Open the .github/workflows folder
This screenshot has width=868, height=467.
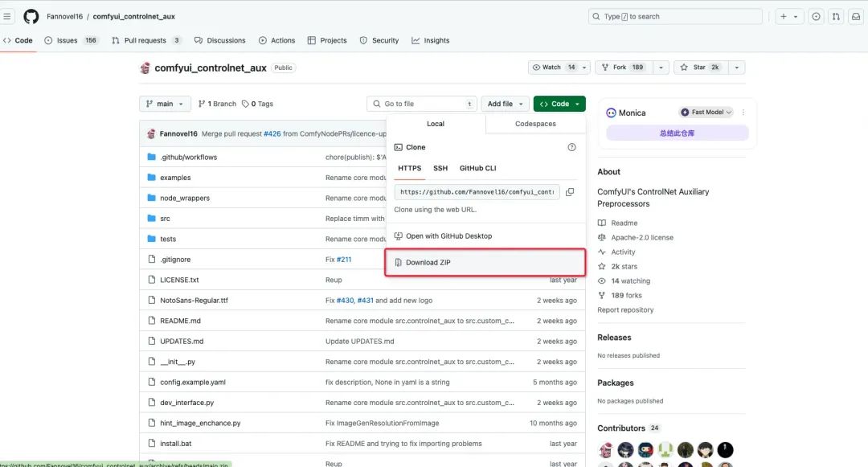pos(188,158)
